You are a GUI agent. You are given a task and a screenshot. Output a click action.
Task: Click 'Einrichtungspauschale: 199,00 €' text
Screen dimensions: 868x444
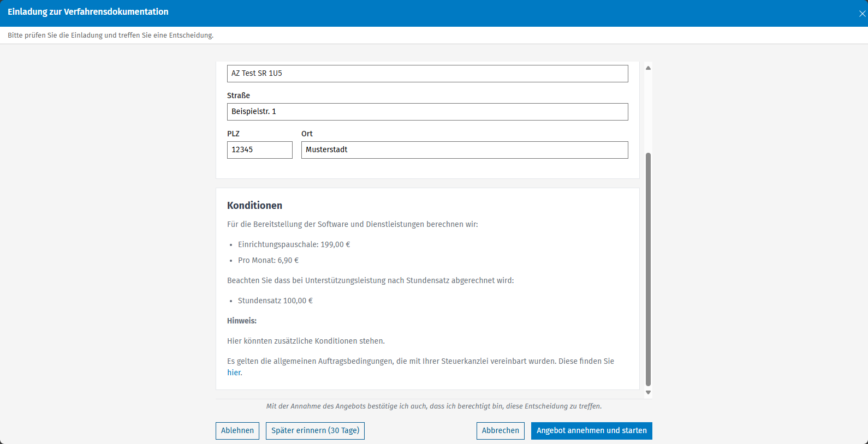tap(294, 244)
